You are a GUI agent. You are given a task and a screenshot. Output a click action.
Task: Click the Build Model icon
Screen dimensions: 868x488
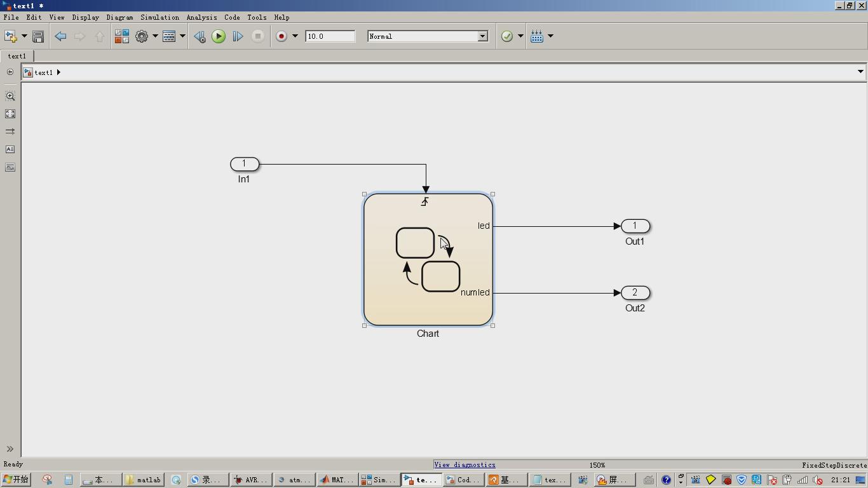click(x=537, y=36)
